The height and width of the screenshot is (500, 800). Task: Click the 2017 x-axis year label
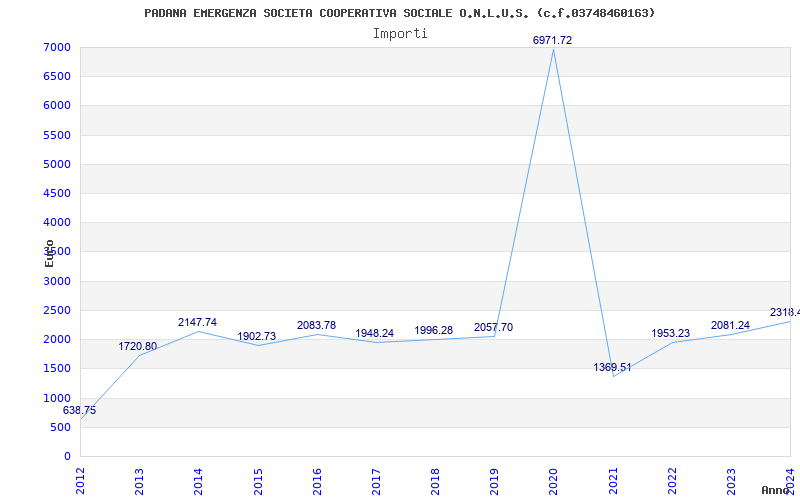coord(376,481)
